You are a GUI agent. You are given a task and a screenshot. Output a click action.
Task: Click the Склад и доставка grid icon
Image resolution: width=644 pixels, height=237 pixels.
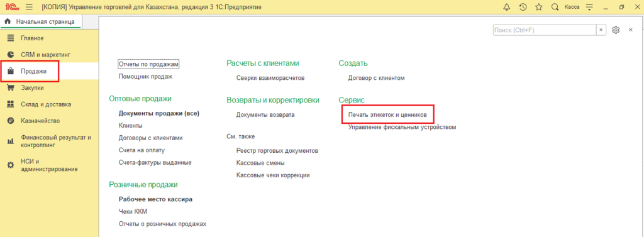point(11,104)
